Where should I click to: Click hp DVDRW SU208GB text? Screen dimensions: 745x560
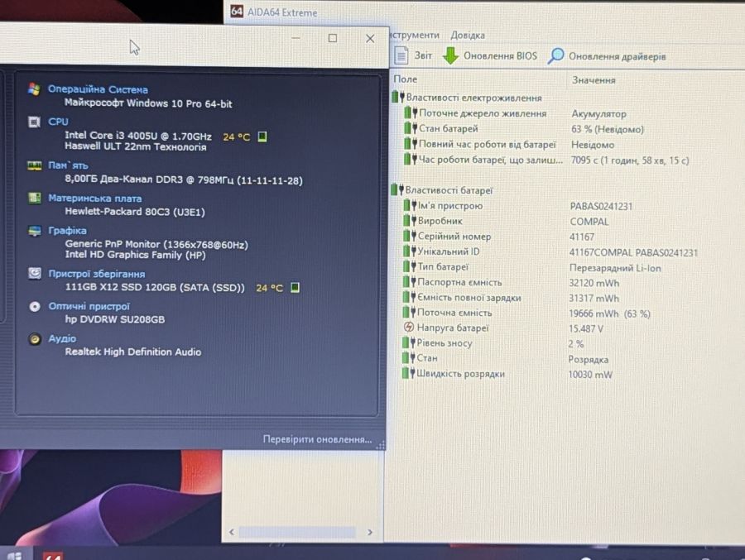[115, 319]
